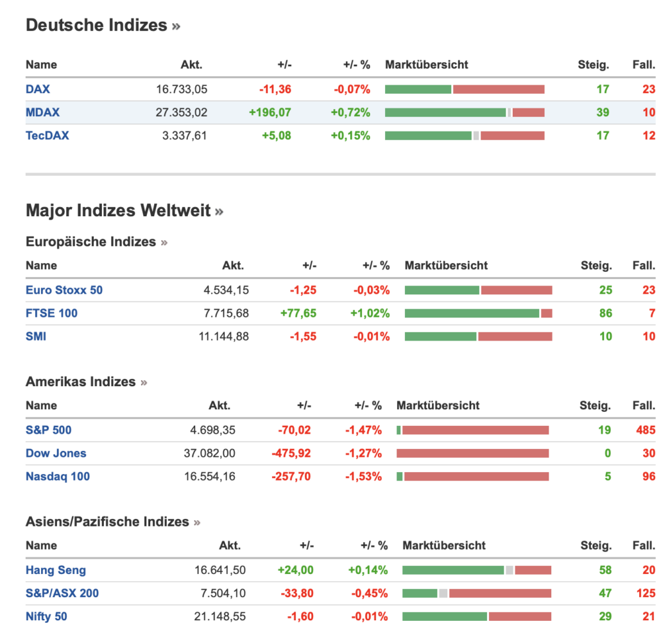Click Akt. header in Europäische Indizes table

click(233, 266)
